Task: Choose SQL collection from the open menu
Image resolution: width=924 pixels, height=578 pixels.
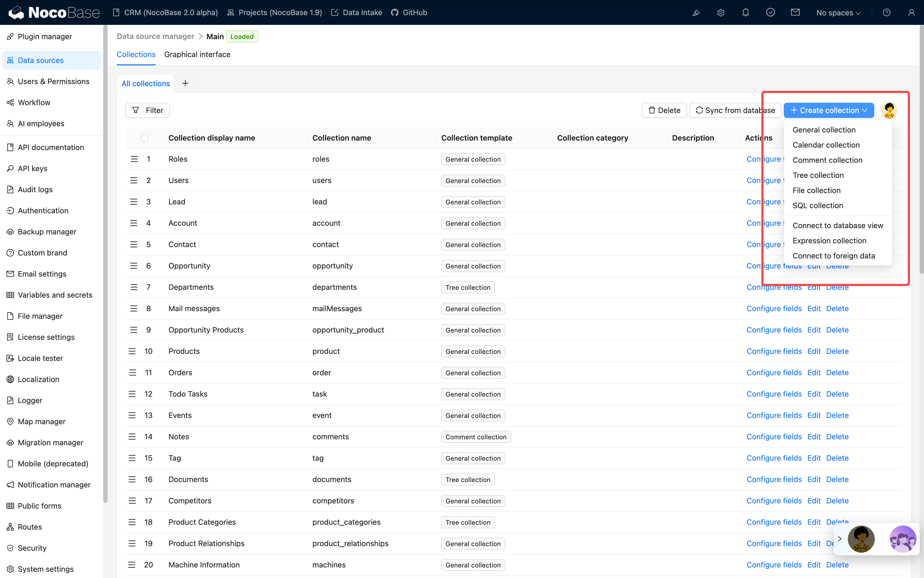Action: (818, 205)
